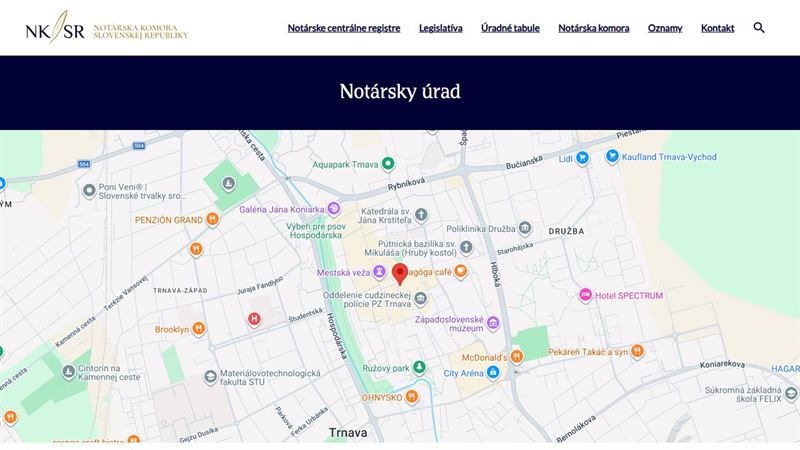Click the Brooklyn restaurant marker
The height and width of the screenshot is (450, 800).
[x=198, y=329]
